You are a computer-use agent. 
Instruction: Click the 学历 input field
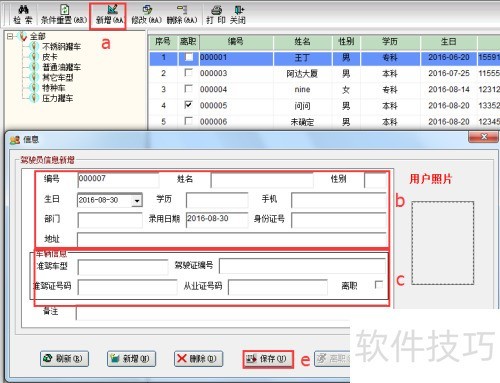(x=217, y=200)
